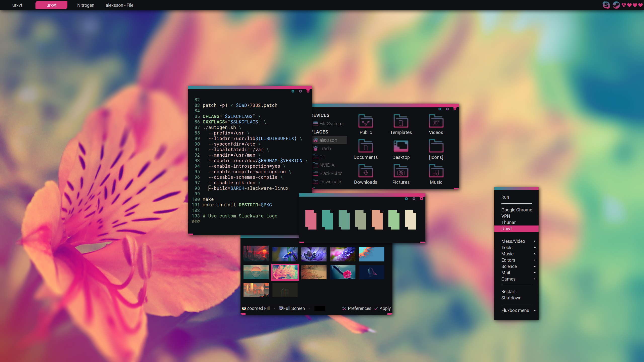Screen dimensions: 644x362
Task: Click the Preferences wrench icon in Nitrogen
Action: tap(344, 308)
